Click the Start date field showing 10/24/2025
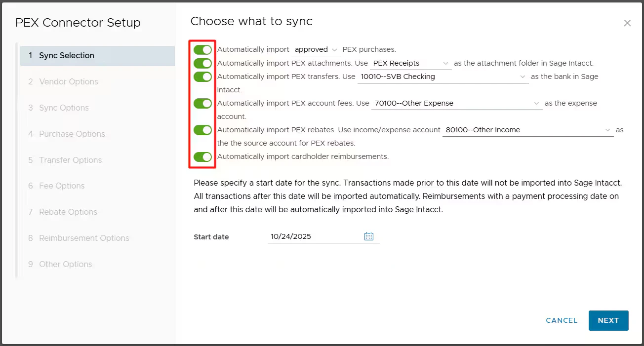This screenshot has height=346, width=644. (323, 236)
